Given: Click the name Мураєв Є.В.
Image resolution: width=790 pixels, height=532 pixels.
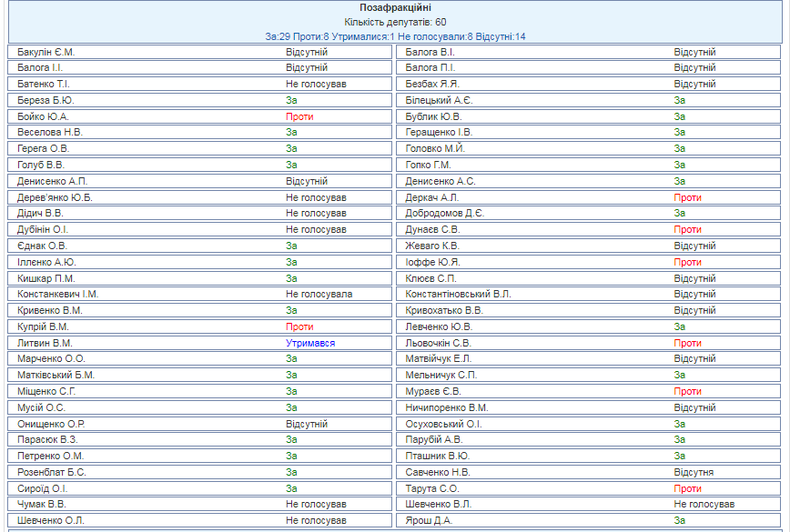Looking at the screenshot, I should point(432,391).
